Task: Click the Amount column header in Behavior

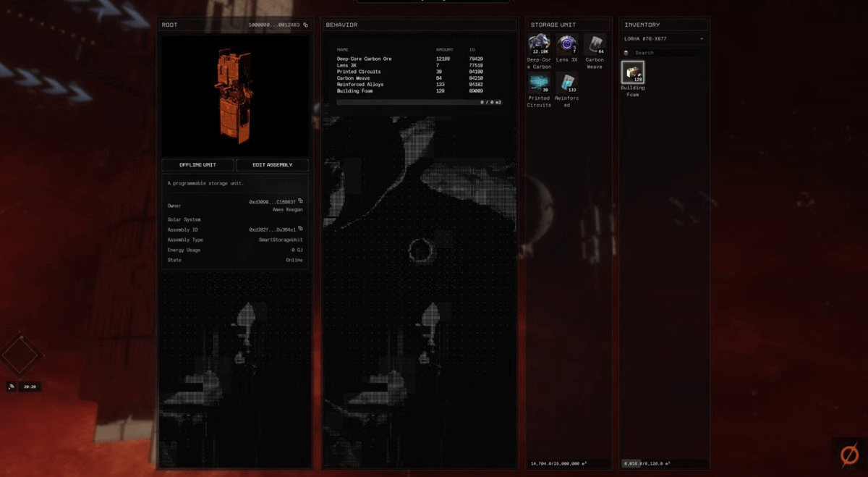Action: pyautogui.click(x=445, y=49)
